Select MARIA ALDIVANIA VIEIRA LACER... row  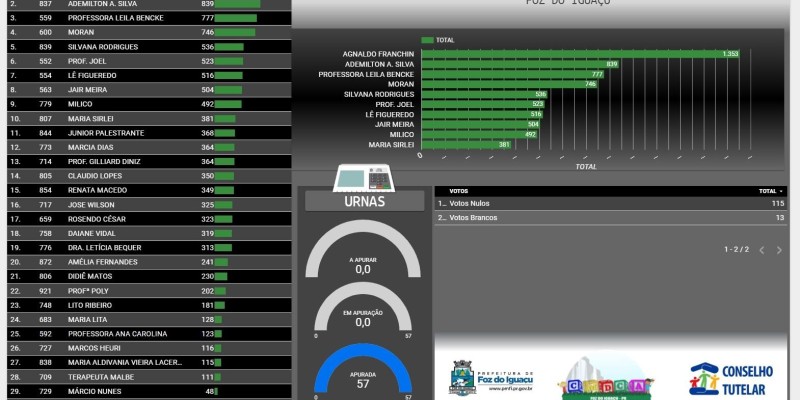click(x=149, y=363)
